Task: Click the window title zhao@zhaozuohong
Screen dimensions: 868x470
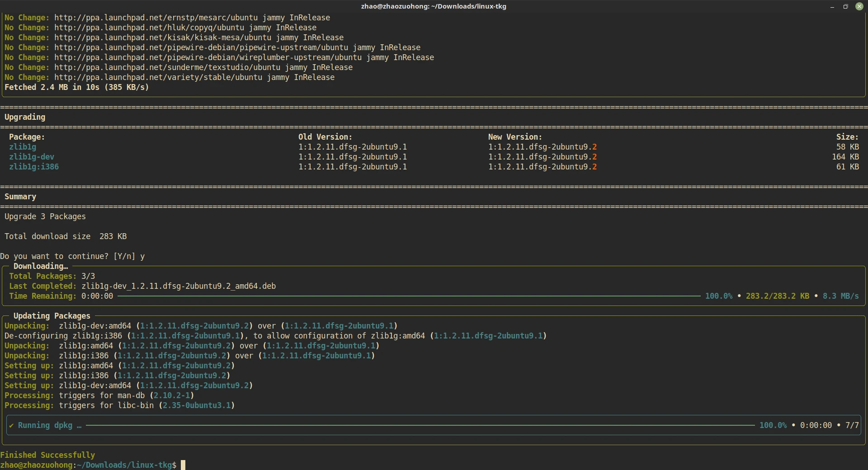Action: pyautogui.click(x=434, y=6)
